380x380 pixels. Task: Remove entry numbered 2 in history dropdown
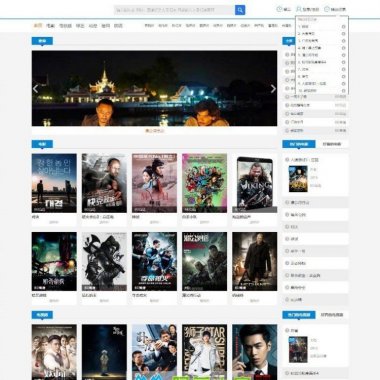coord(343,34)
